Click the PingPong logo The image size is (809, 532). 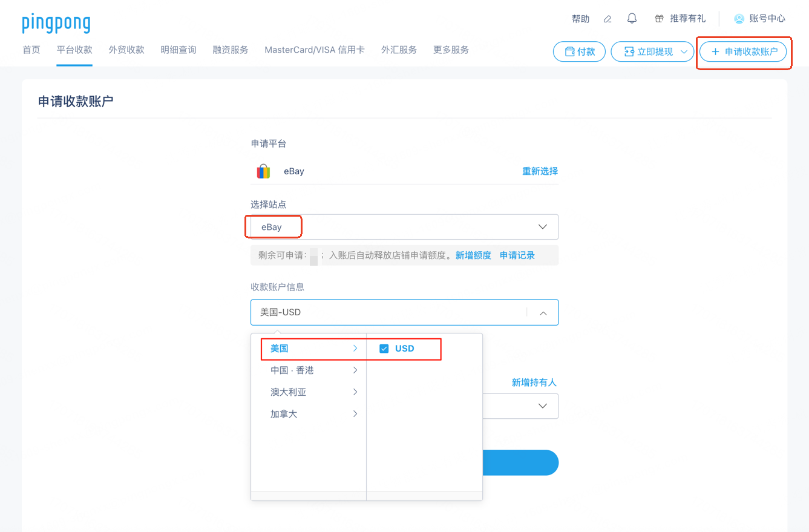pyautogui.click(x=56, y=23)
